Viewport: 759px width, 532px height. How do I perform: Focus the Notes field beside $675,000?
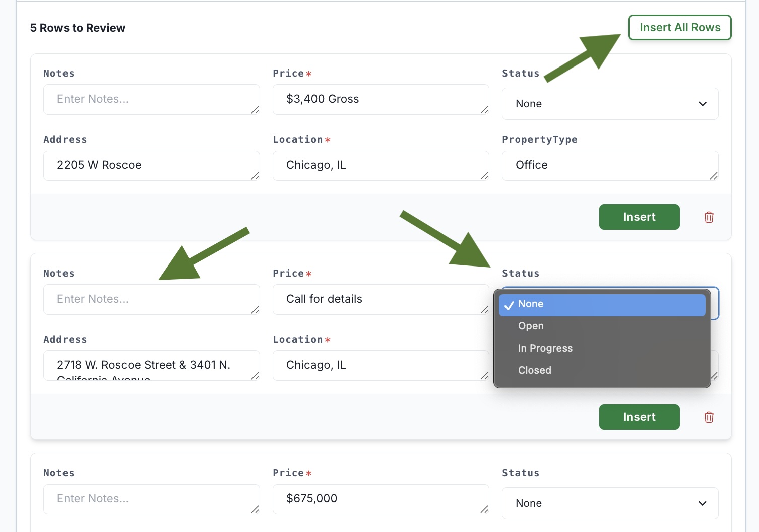pos(152,499)
